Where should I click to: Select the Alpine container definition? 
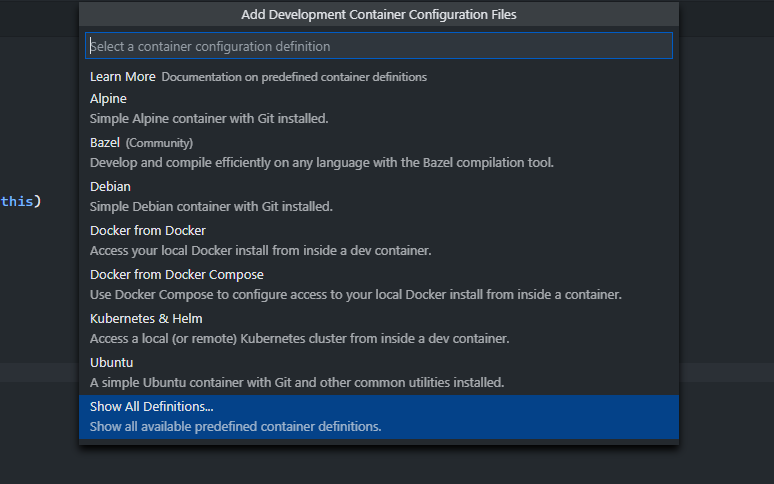(x=108, y=99)
